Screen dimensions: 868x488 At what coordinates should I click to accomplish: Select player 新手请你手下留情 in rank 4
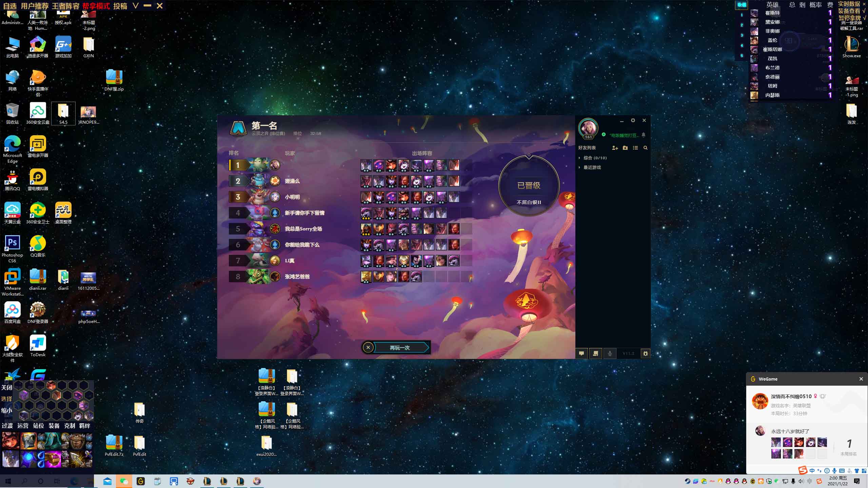click(304, 213)
